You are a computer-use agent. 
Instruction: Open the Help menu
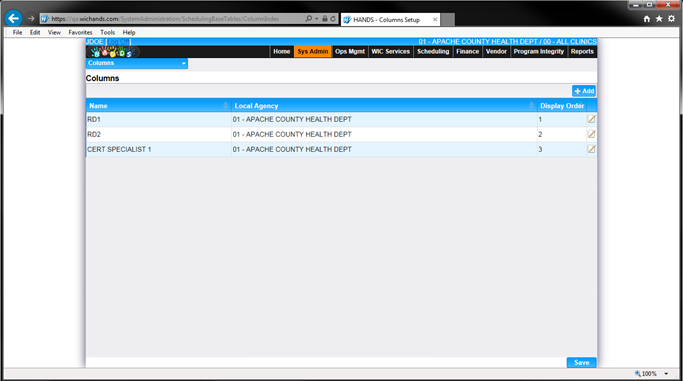point(128,32)
